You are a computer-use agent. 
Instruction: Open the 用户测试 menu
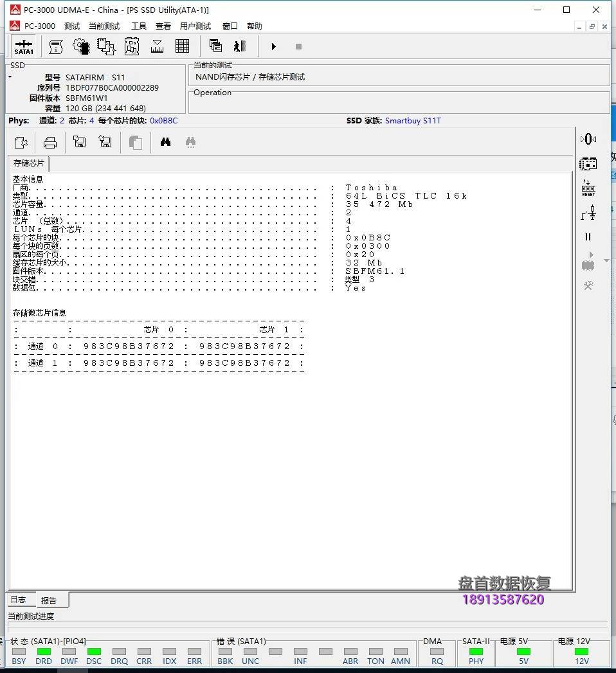(x=195, y=26)
